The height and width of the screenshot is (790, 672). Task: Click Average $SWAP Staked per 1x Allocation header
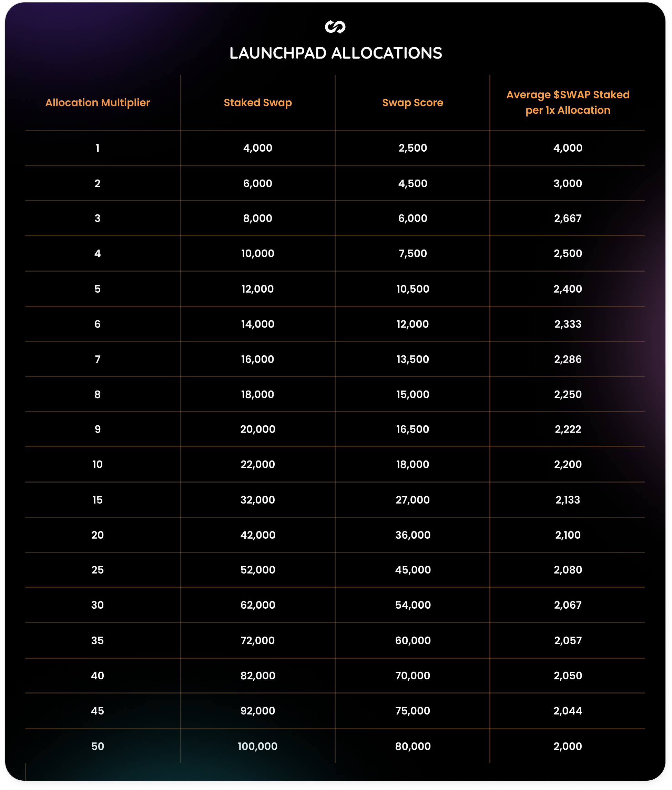[x=568, y=102]
